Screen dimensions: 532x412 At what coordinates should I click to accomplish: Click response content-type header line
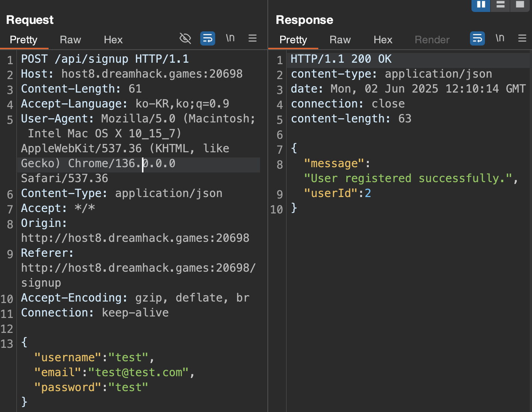point(392,74)
